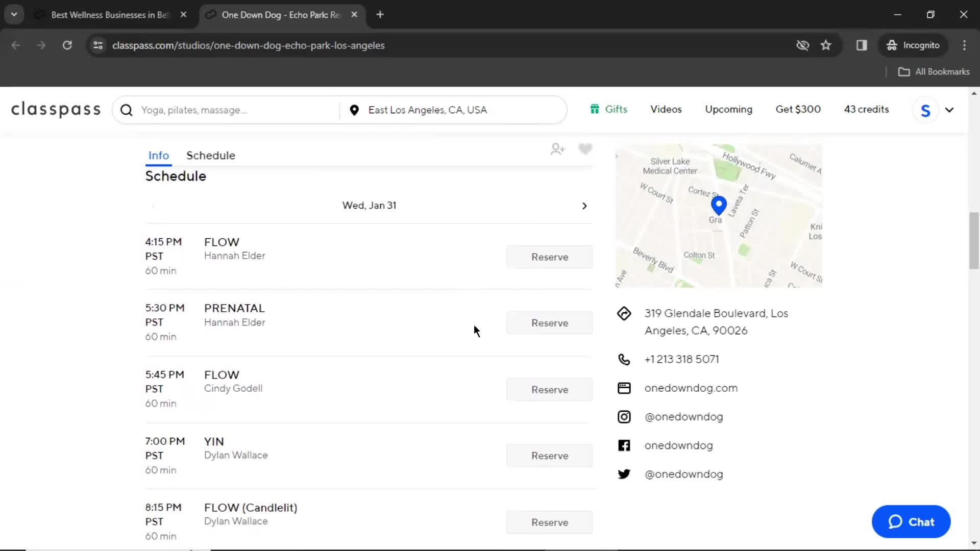Open the YIN class title
Screen dimensions: 980x551
(214, 441)
